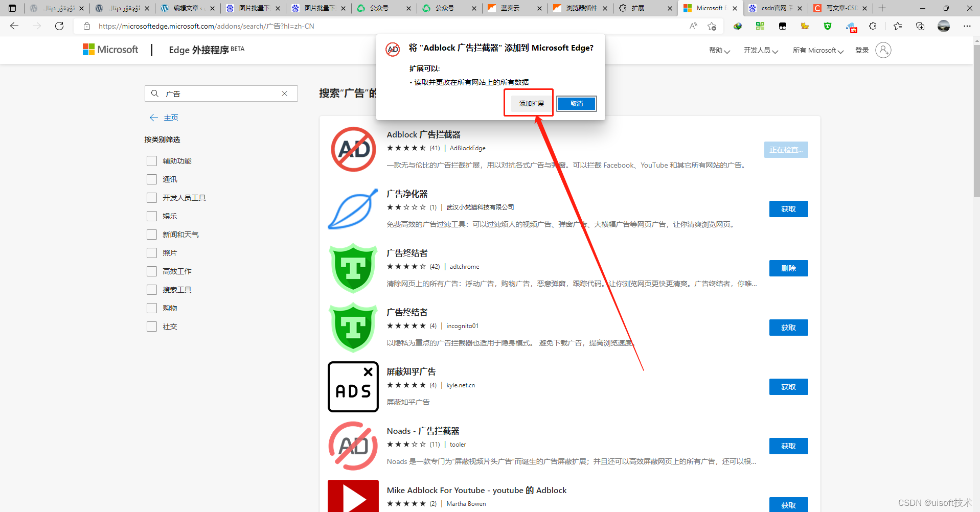Clear the search box text
The image size is (980, 512).
[285, 94]
